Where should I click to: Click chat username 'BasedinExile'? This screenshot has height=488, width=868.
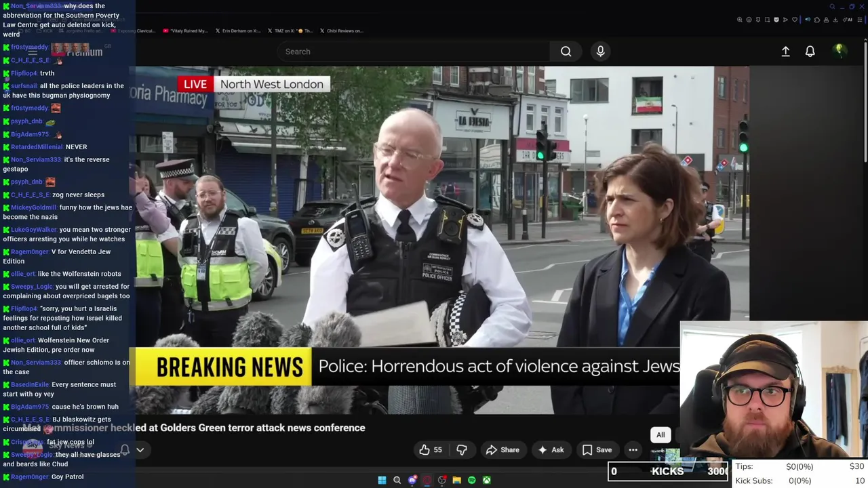pyautogui.click(x=30, y=385)
